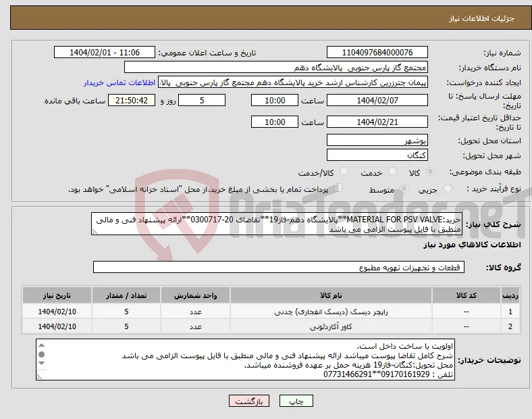Viewport: 532px width, 419px height.
Task: Click the چاپ print button
Action: tap(296, 401)
